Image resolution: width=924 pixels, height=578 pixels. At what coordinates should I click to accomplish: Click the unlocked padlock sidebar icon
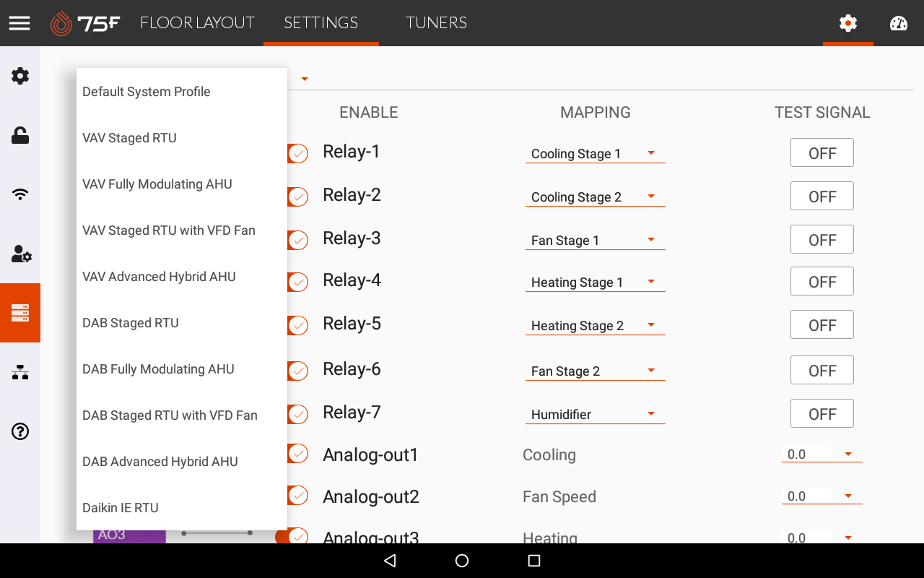point(20,135)
